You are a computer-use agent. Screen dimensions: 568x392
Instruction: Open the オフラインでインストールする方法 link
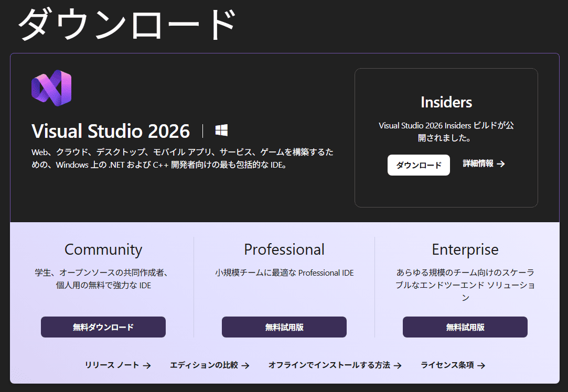[x=330, y=365]
